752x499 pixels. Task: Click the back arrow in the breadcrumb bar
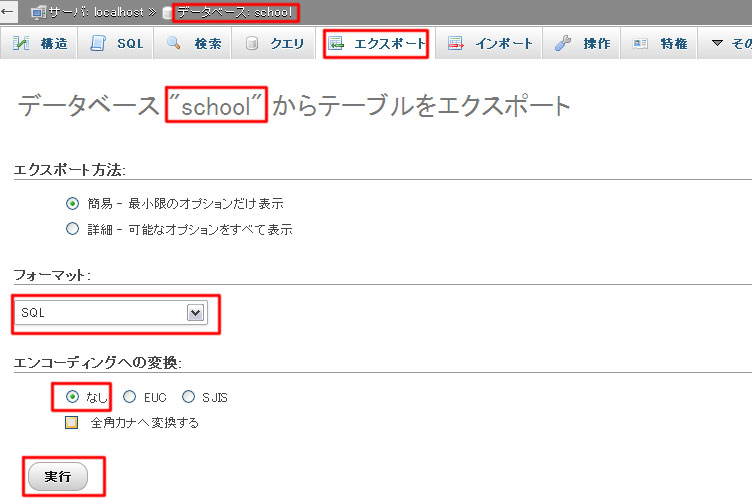click(x=8, y=12)
